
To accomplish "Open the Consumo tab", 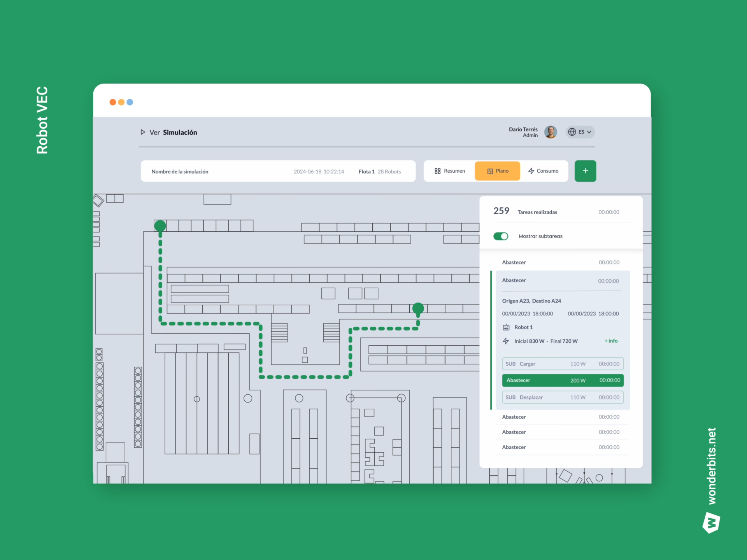I will (x=543, y=171).
